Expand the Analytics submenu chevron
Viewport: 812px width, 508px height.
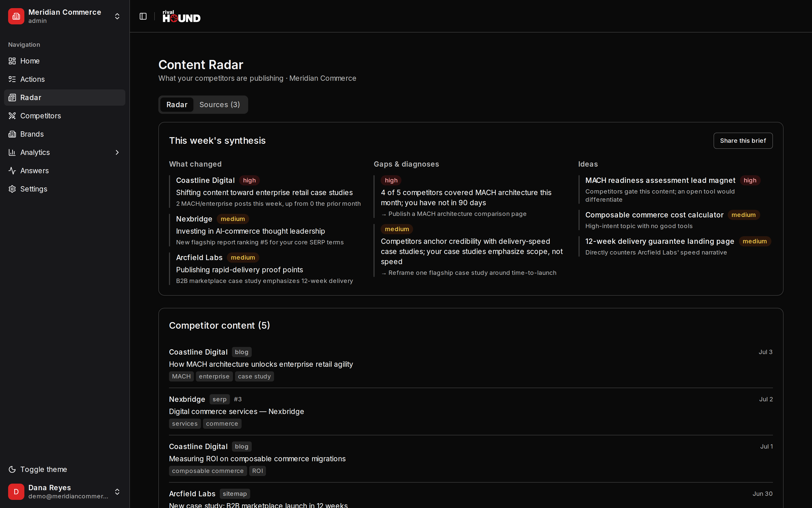point(117,153)
